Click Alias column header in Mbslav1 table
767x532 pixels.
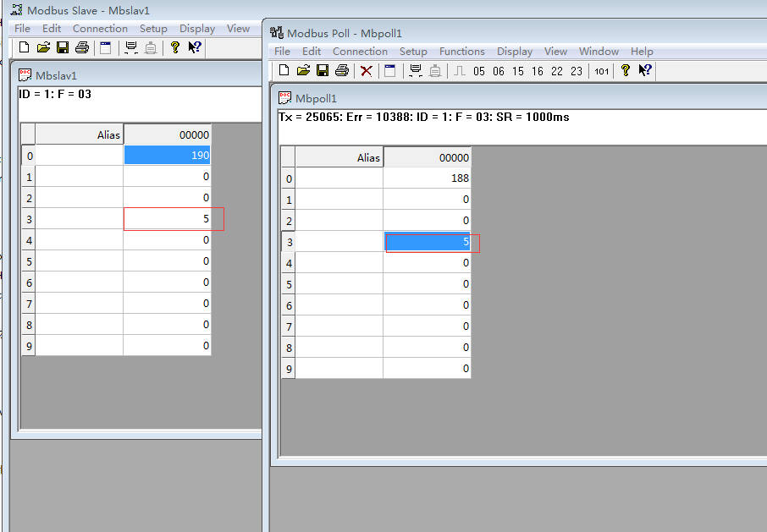[x=80, y=134]
